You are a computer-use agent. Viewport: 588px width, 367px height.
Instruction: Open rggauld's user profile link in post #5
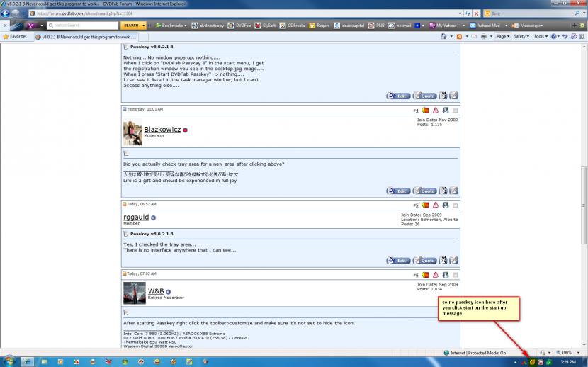point(136,217)
